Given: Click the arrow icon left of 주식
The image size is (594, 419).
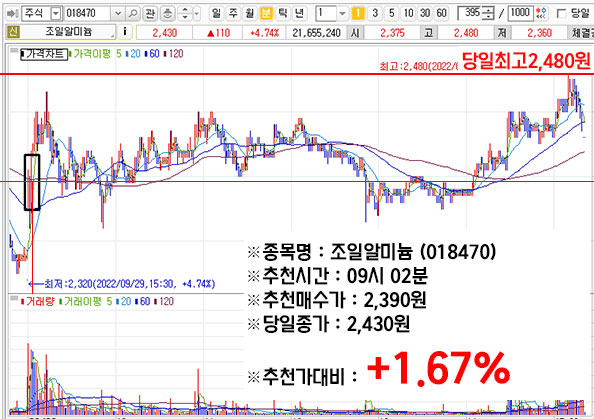Looking at the screenshot, I should pos(13,14).
